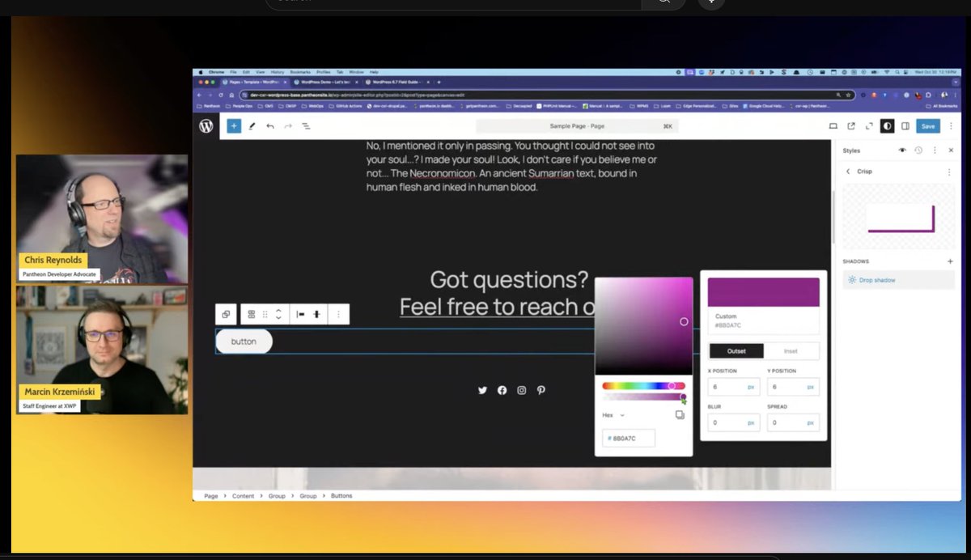Go back from the Crisp variation
The height and width of the screenshot is (560, 971).
(x=848, y=172)
